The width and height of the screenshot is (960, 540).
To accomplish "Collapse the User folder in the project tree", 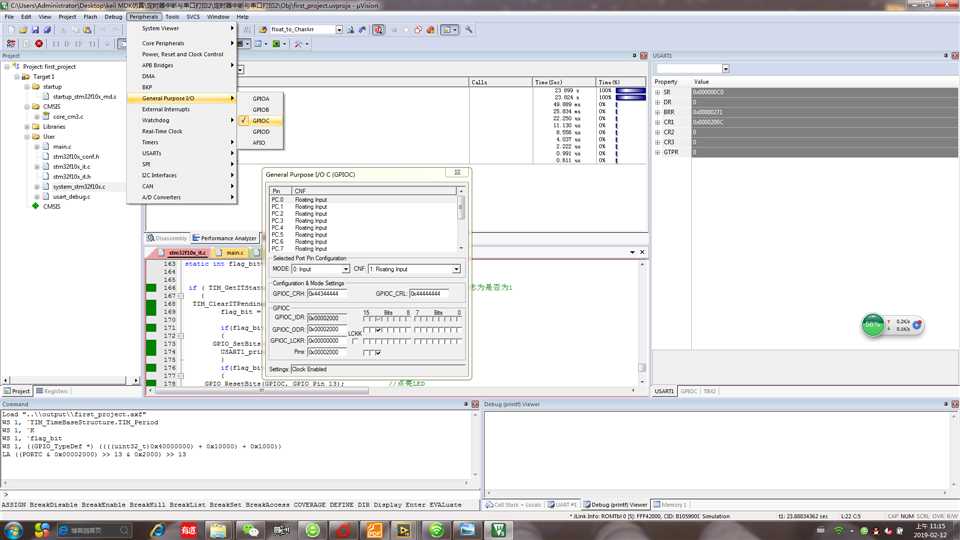I will point(27,137).
